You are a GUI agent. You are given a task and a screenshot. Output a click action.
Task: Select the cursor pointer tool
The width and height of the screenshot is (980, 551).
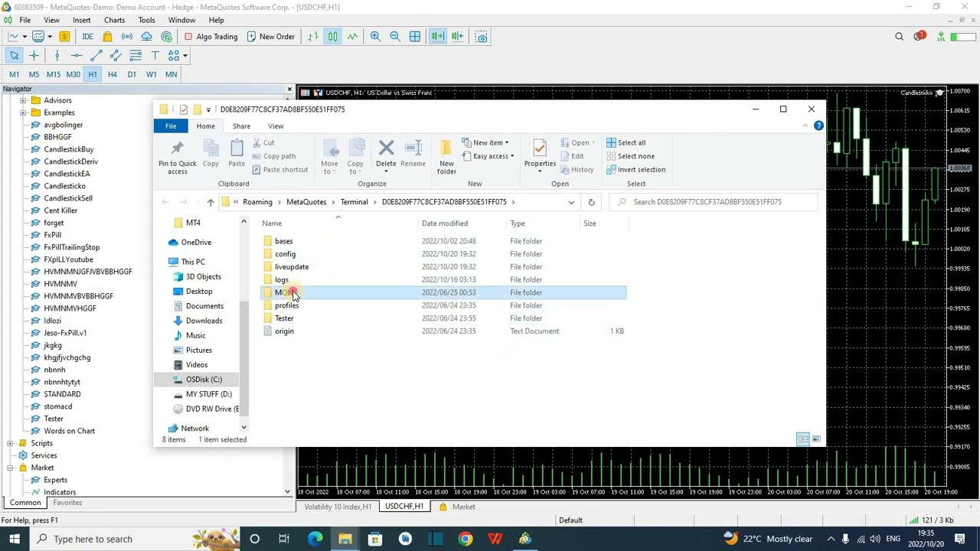tap(14, 55)
